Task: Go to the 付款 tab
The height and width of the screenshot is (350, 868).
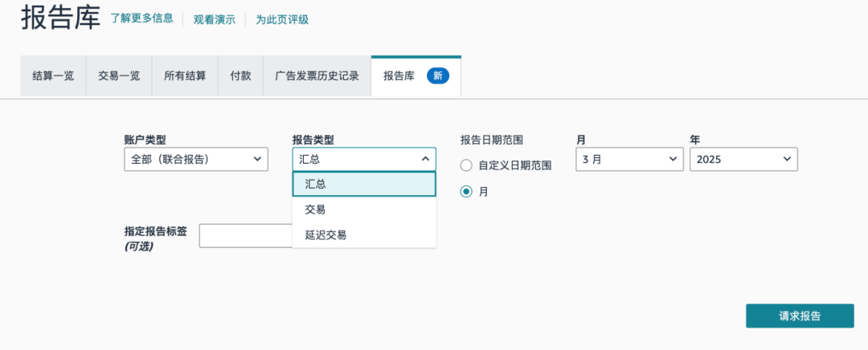Action: click(x=240, y=76)
